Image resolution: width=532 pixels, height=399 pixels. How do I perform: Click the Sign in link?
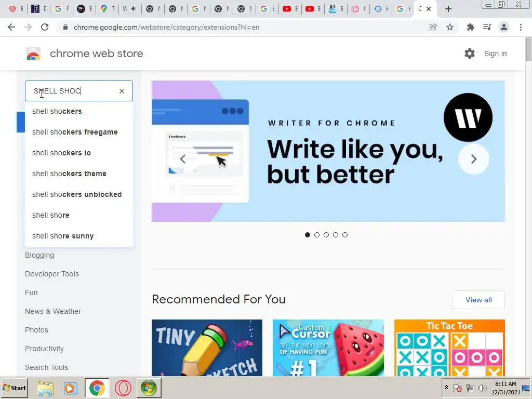tap(495, 54)
